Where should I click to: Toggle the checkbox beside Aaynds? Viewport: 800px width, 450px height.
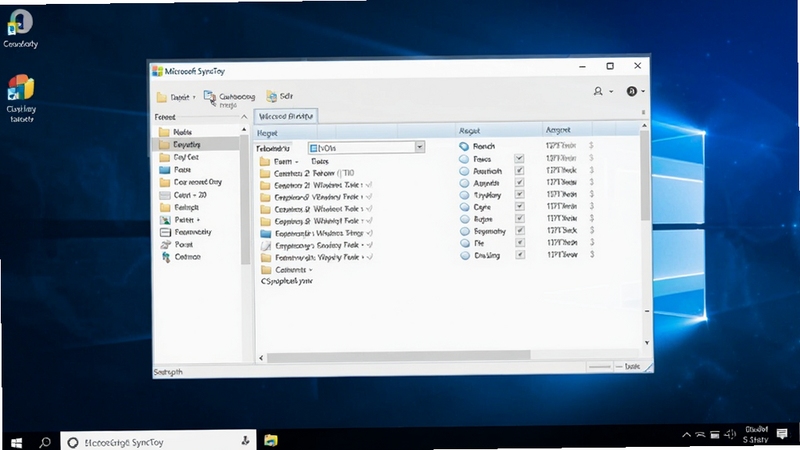pyautogui.click(x=519, y=183)
